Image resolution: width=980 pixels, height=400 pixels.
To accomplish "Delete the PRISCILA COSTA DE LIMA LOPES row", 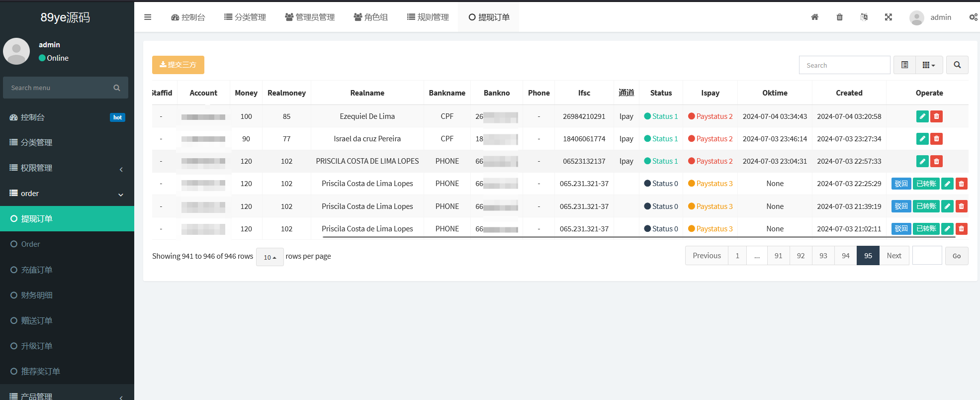I will (936, 161).
